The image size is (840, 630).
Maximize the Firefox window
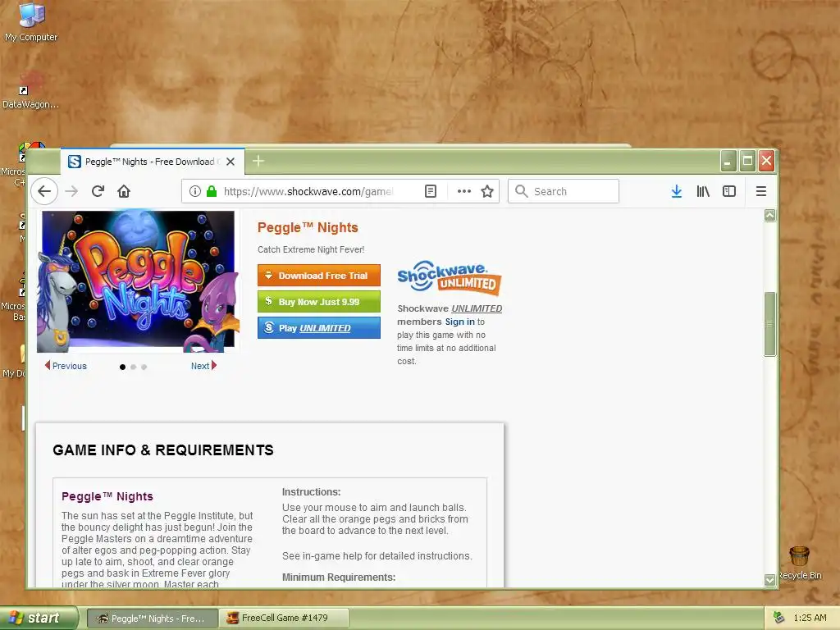coord(747,161)
